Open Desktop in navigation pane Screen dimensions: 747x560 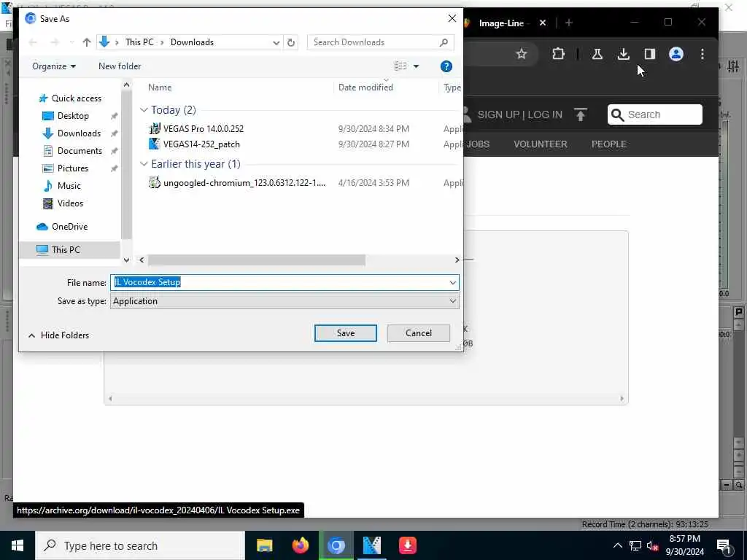pyautogui.click(x=73, y=116)
